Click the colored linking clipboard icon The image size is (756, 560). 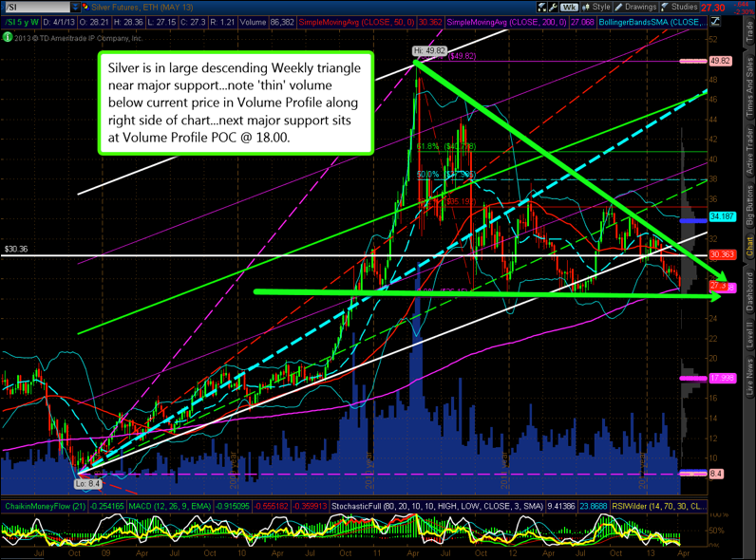click(85, 8)
